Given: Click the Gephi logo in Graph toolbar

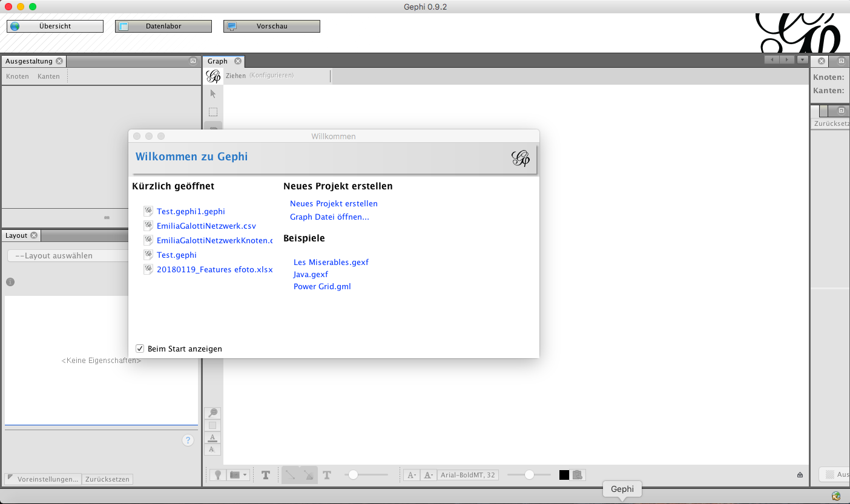Looking at the screenshot, I should [213, 76].
